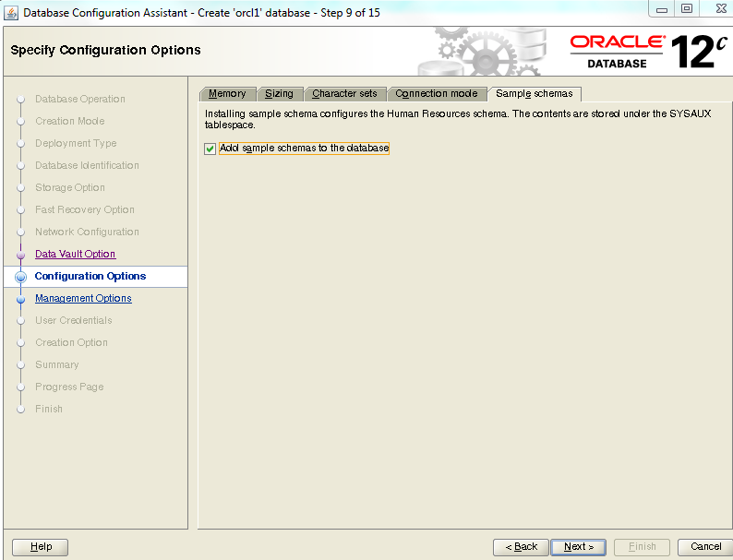Select the Configuration Options step

pyautogui.click(x=90, y=276)
